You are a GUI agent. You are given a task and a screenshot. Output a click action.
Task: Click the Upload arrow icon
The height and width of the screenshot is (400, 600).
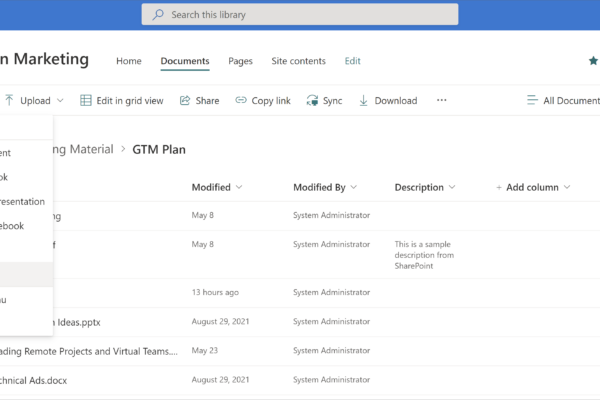click(9, 100)
